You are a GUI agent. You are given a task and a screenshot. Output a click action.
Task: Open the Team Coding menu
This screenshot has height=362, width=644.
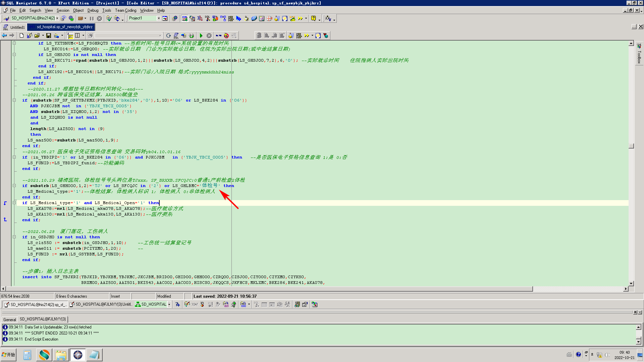125,10
